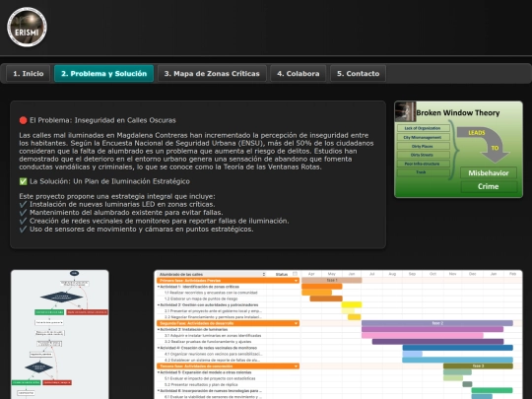Image resolution: width=532 pixels, height=399 pixels.
Task: Collapse Actividad 3: Instalación de luminarias
Action: click(x=159, y=329)
